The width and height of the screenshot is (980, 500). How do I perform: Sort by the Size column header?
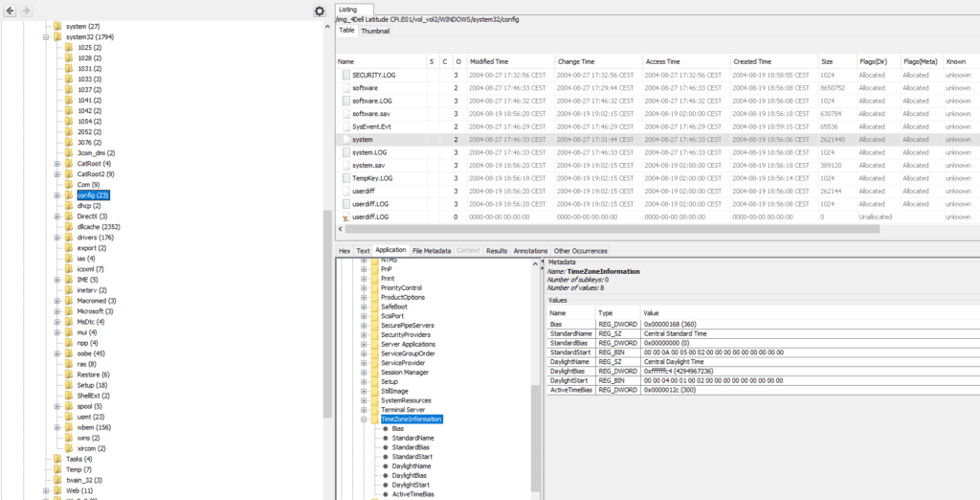click(836, 62)
